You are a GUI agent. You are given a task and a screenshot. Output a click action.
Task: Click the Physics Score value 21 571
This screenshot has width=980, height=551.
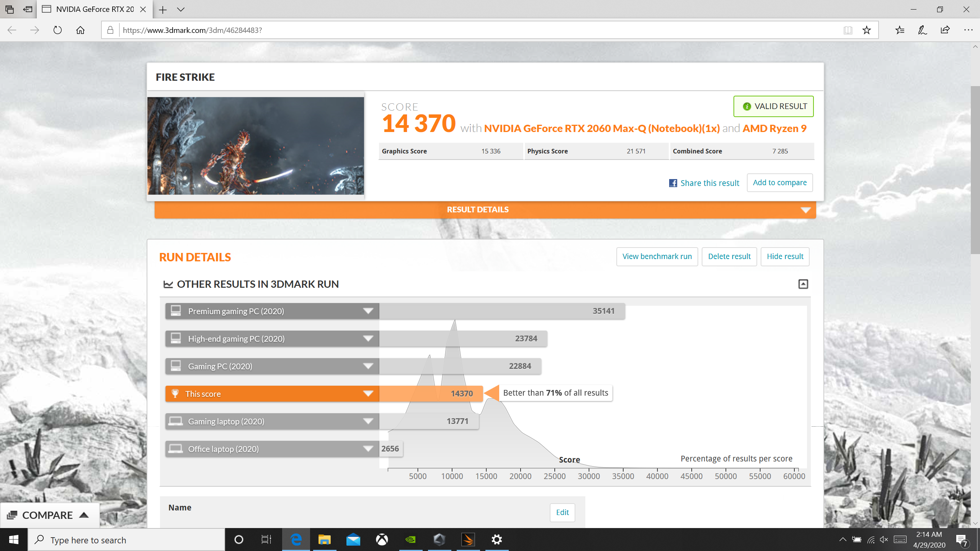pos(636,151)
